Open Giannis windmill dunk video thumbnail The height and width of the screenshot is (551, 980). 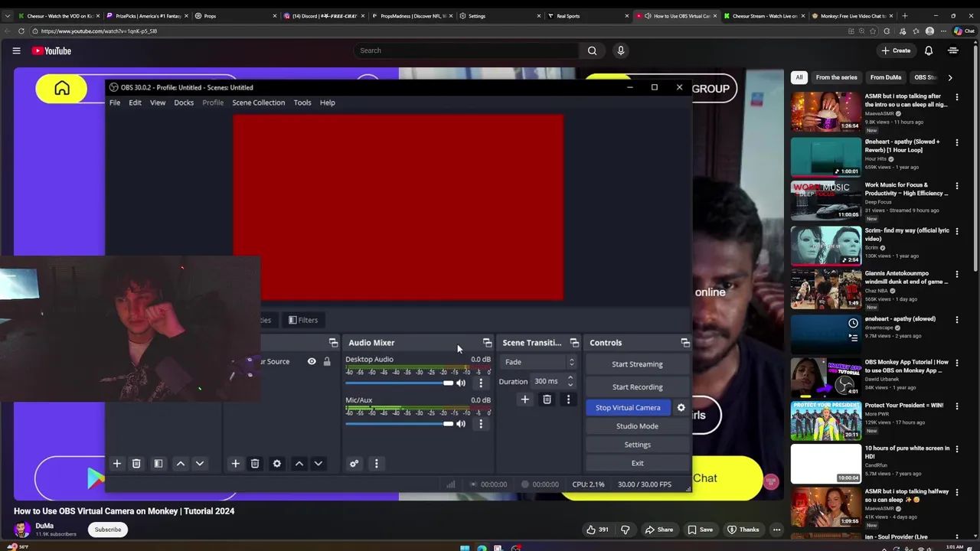pos(826,289)
